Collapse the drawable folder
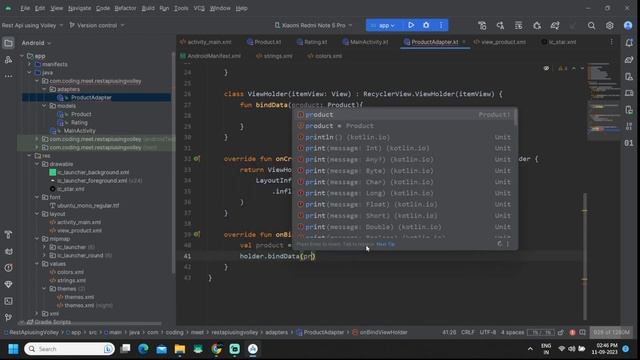This screenshot has width=640, height=360. 37,164
